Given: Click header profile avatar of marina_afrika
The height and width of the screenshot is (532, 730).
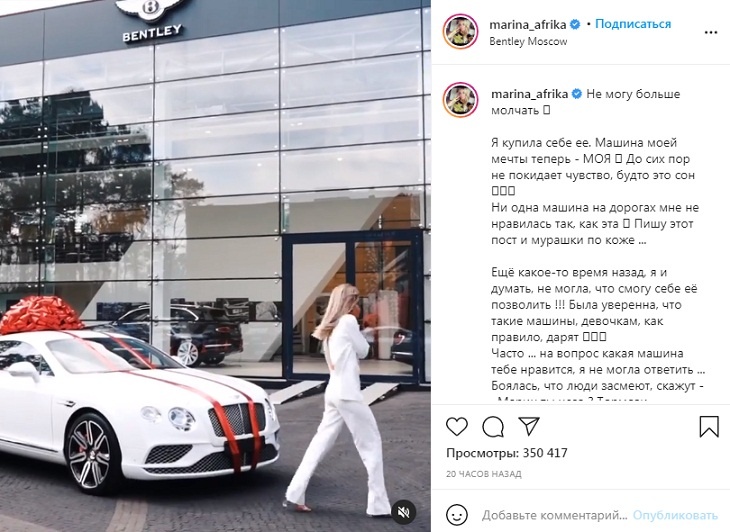Looking at the screenshot, I should point(460,32).
